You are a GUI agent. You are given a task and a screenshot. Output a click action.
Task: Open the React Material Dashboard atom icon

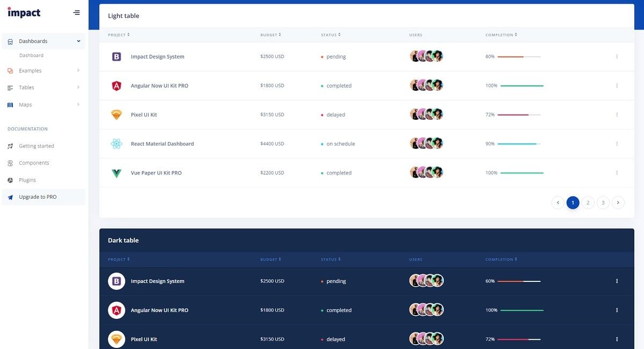point(116,143)
